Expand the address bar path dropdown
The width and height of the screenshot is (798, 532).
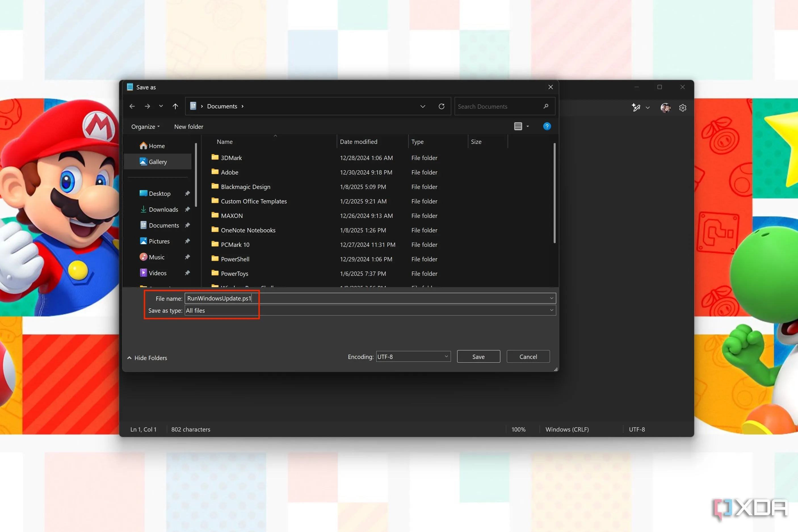click(x=423, y=106)
